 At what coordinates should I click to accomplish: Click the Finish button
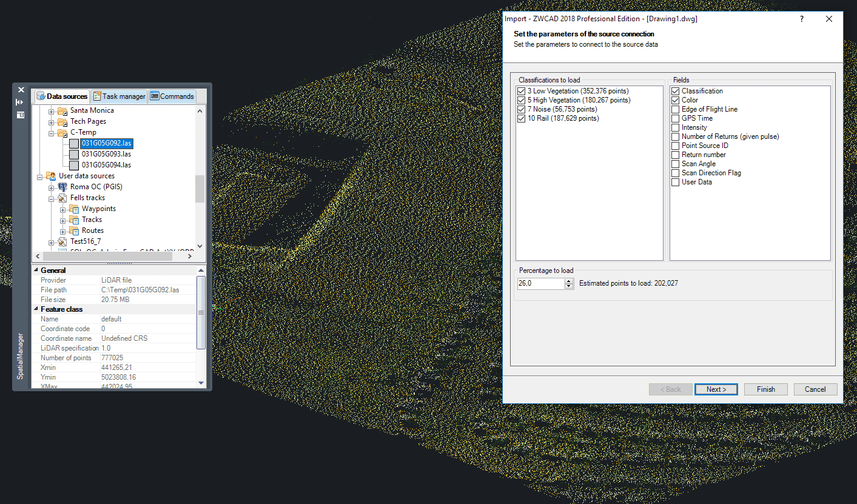[x=766, y=389]
